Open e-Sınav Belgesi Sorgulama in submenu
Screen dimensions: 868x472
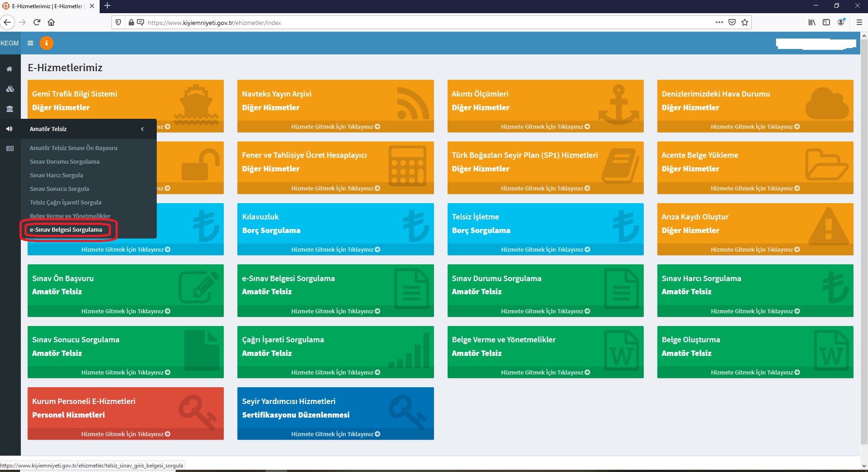point(66,230)
